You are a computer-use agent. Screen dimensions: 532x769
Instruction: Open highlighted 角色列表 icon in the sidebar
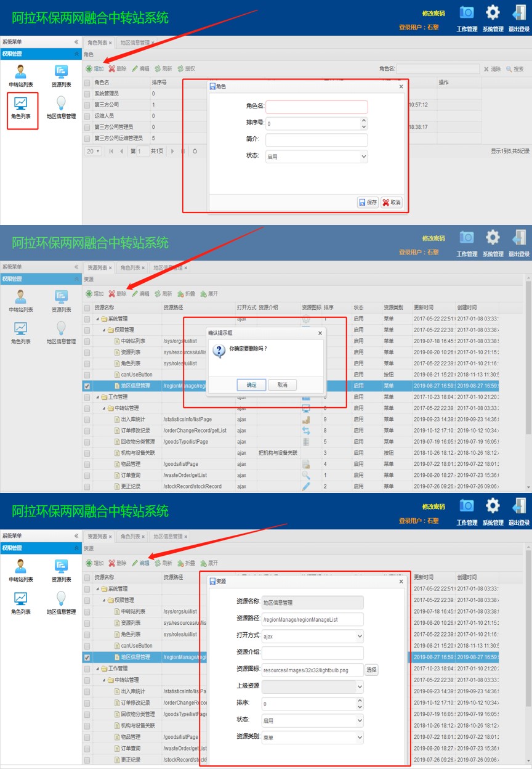point(21,109)
